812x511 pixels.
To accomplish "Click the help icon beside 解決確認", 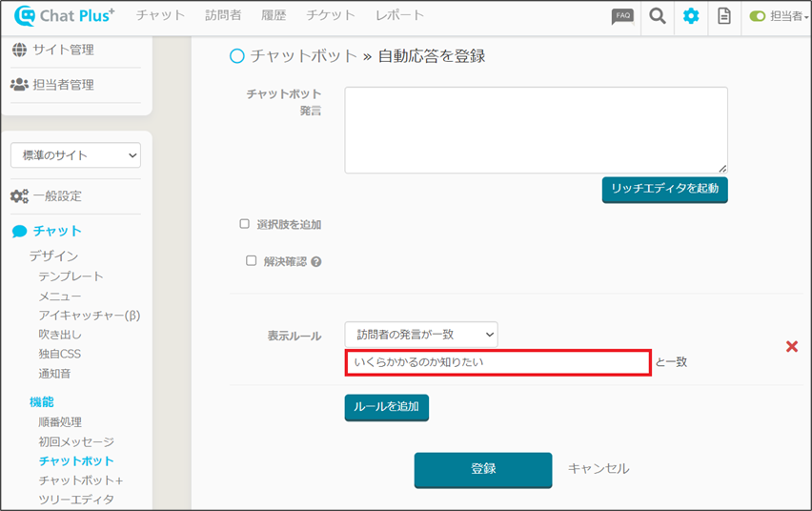I will (315, 261).
